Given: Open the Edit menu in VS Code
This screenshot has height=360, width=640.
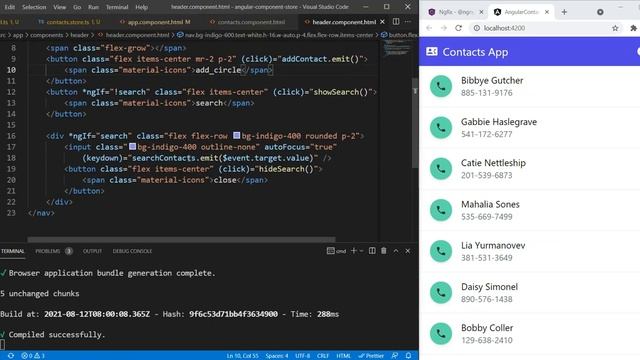Looking at the screenshot, I should tap(9, 7).
